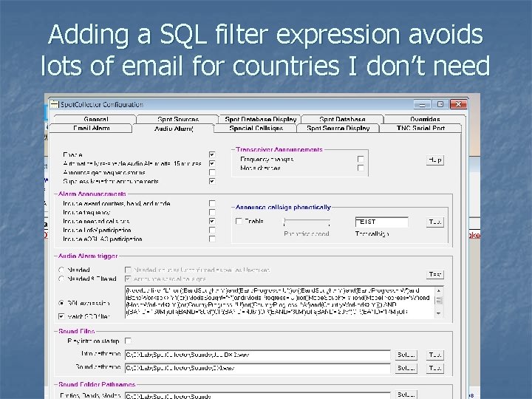Select the SQL expression radio button
Screen dimensions: 532x399
tap(61, 303)
